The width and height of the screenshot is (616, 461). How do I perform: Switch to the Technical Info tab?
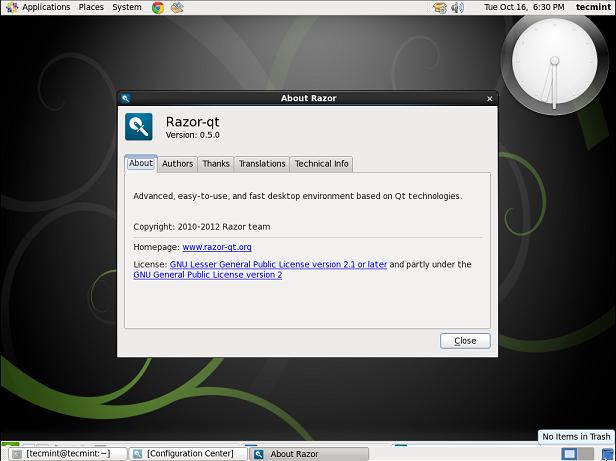click(x=321, y=164)
